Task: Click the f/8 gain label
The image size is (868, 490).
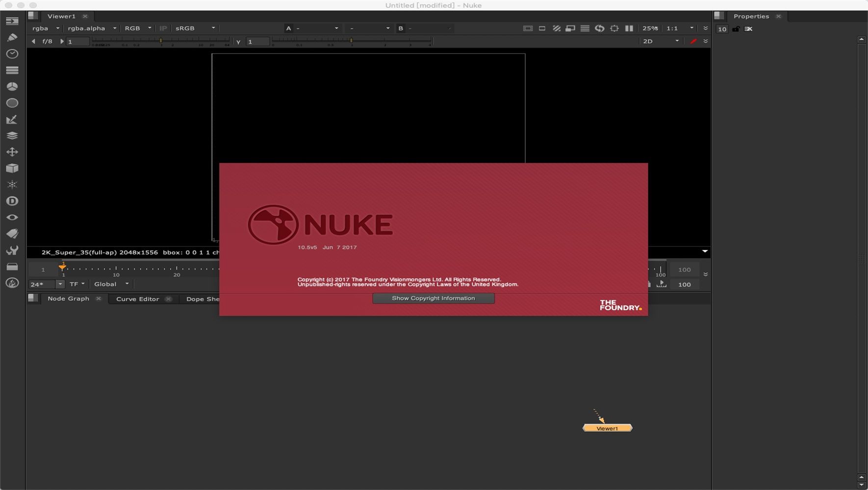Action: pos(47,42)
